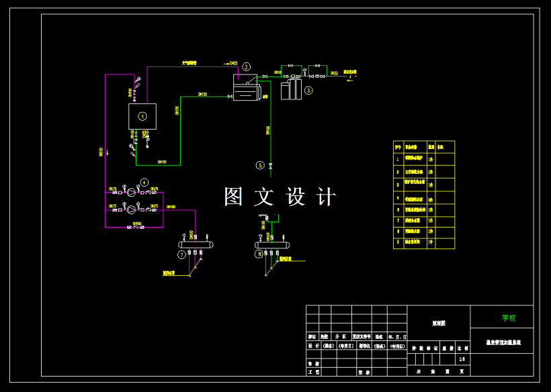Click the header vessel above callout 7
Image resolution: width=551 pixels, height=392 pixels.
[x=196, y=245]
